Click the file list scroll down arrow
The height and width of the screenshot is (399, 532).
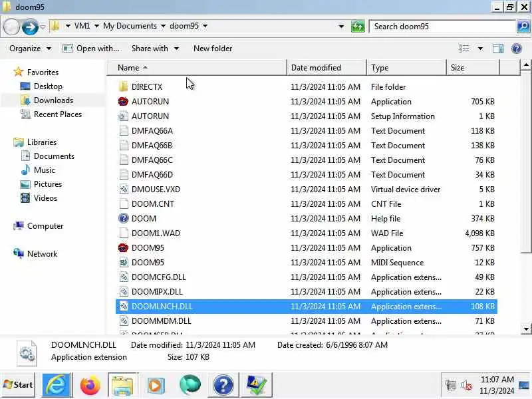pos(526,329)
